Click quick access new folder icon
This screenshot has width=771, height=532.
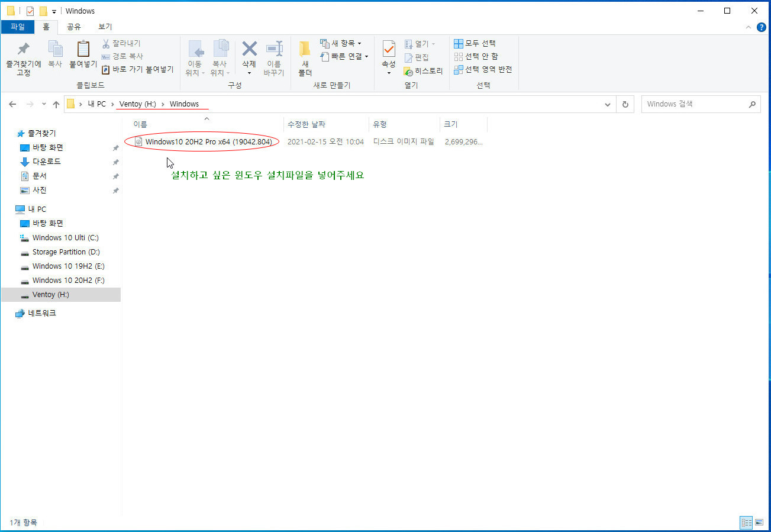tap(43, 11)
